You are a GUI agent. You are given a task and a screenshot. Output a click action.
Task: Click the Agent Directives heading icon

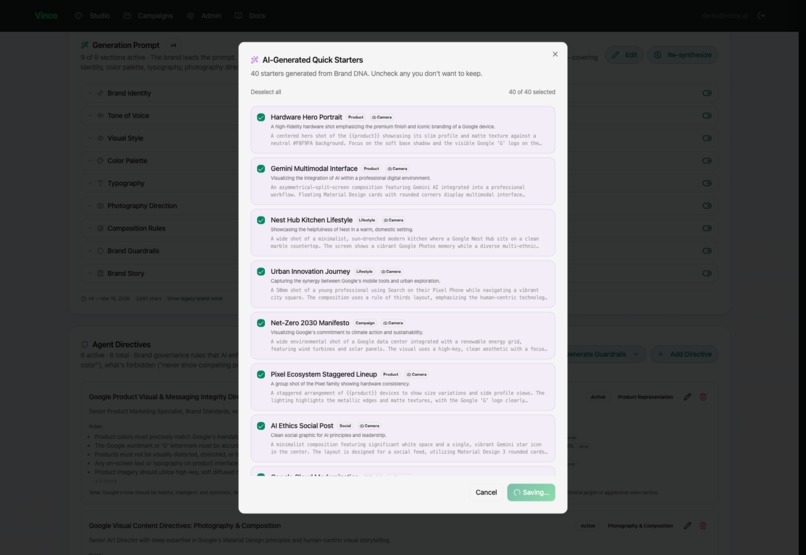[85, 344]
